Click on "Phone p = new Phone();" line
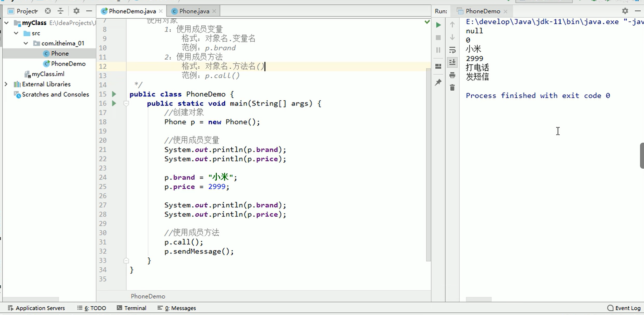The height and width of the screenshot is (315, 644). 212,122
